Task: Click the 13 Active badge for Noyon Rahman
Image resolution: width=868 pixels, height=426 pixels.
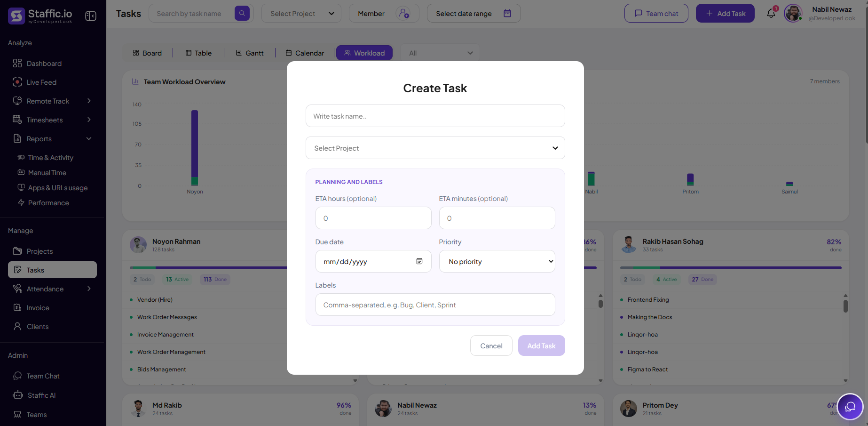Action: pos(177,279)
